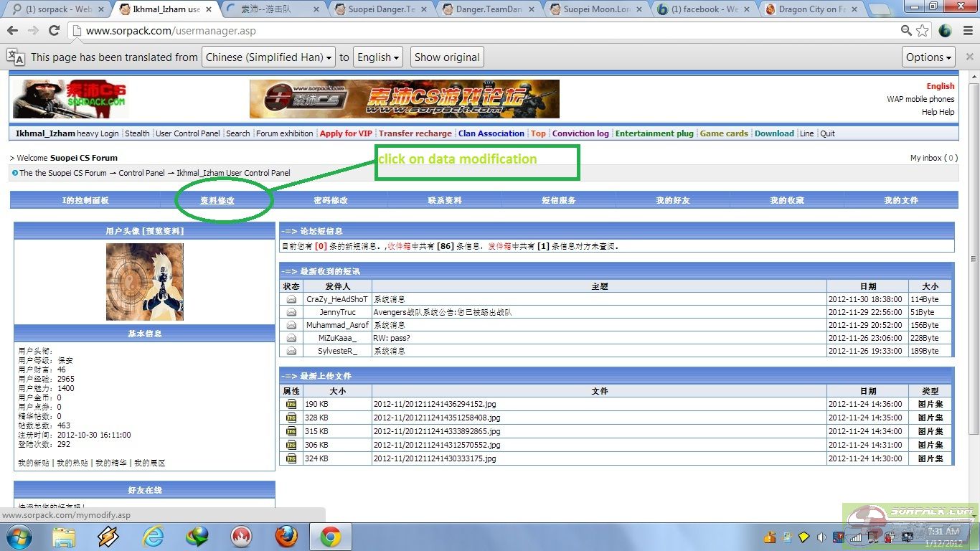
Task: Click the browser back arrow
Action: (13, 31)
